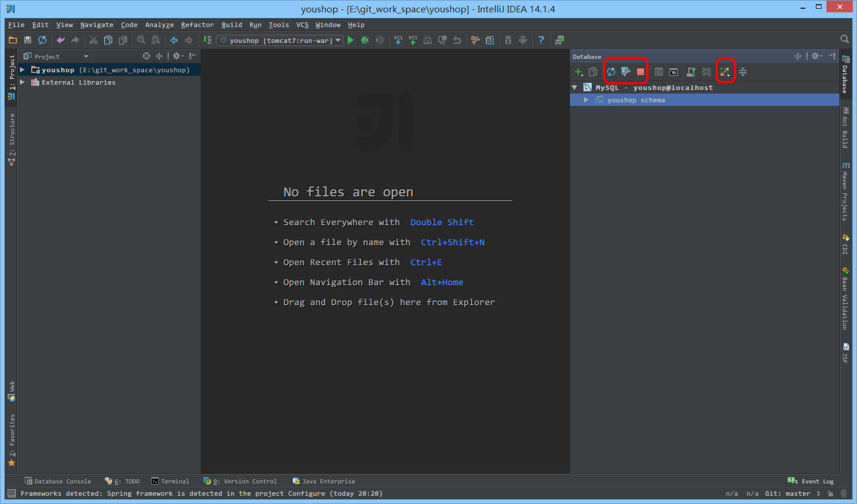Image resolution: width=857 pixels, height=504 pixels.
Task: Toggle the Database side tool window tab
Action: (x=845, y=75)
